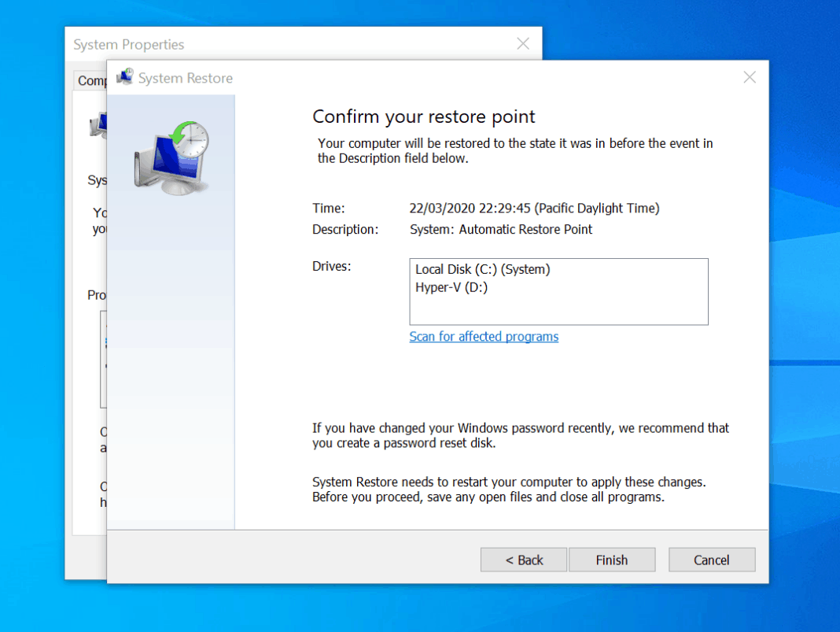The height and width of the screenshot is (632, 840).
Task: Close the System Properties window behind
Action: (523, 44)
